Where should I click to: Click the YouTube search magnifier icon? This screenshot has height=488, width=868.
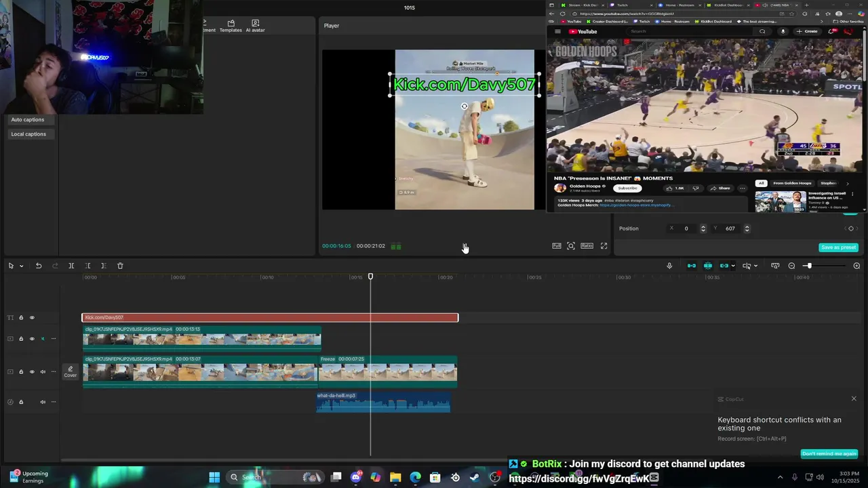[x=762, y=31]
